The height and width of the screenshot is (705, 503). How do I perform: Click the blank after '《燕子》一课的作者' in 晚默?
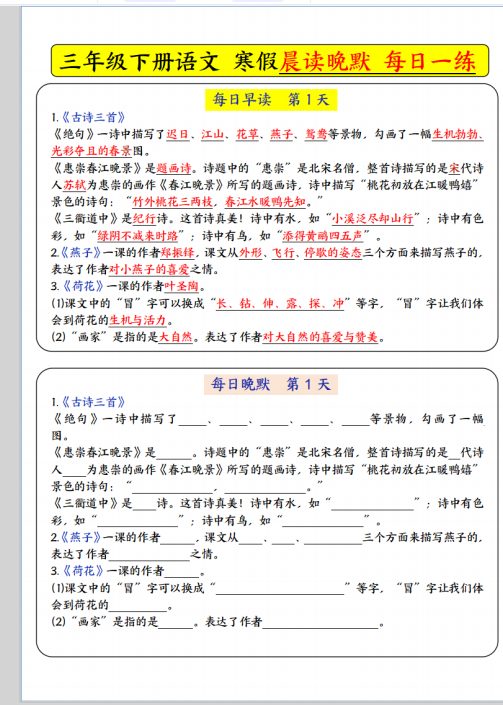[178, 538]
